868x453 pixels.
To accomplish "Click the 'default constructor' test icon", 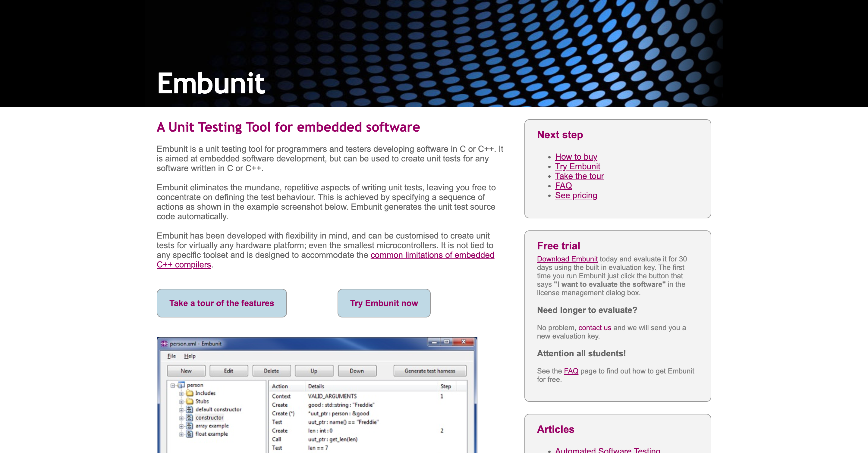I will pos(190,409).
